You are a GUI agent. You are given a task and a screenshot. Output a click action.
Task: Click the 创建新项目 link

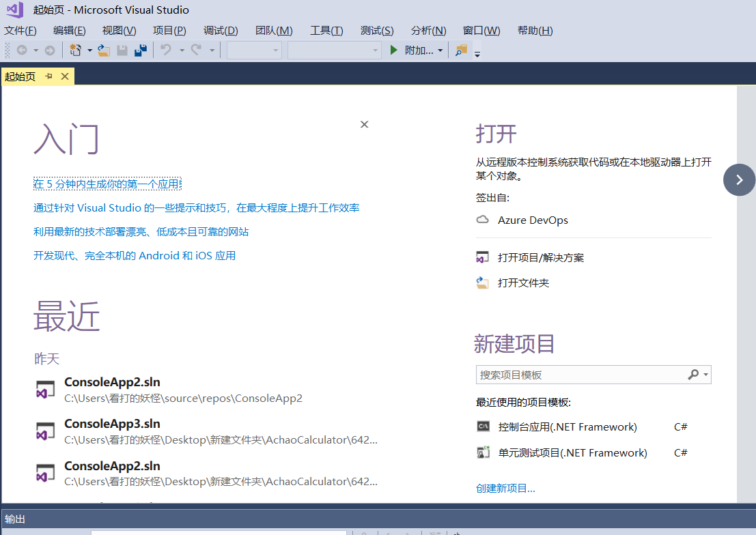504,488
